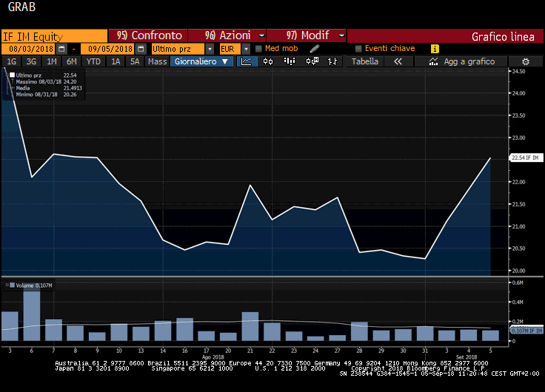Toggle Ultimo prz legend series box
Viewport: 545px width, 392px height.
(x=13, y=75)
